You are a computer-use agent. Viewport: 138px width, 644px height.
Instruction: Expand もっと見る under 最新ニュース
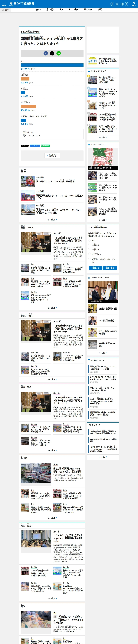point(52,308)
